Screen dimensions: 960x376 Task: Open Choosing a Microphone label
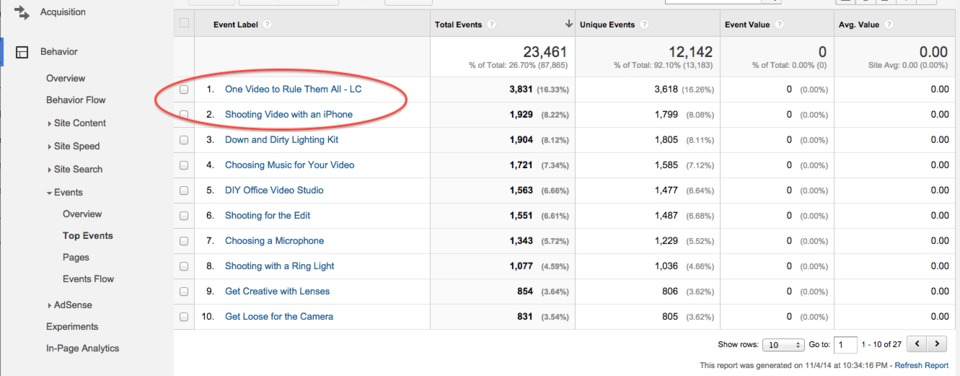[274, 241]
